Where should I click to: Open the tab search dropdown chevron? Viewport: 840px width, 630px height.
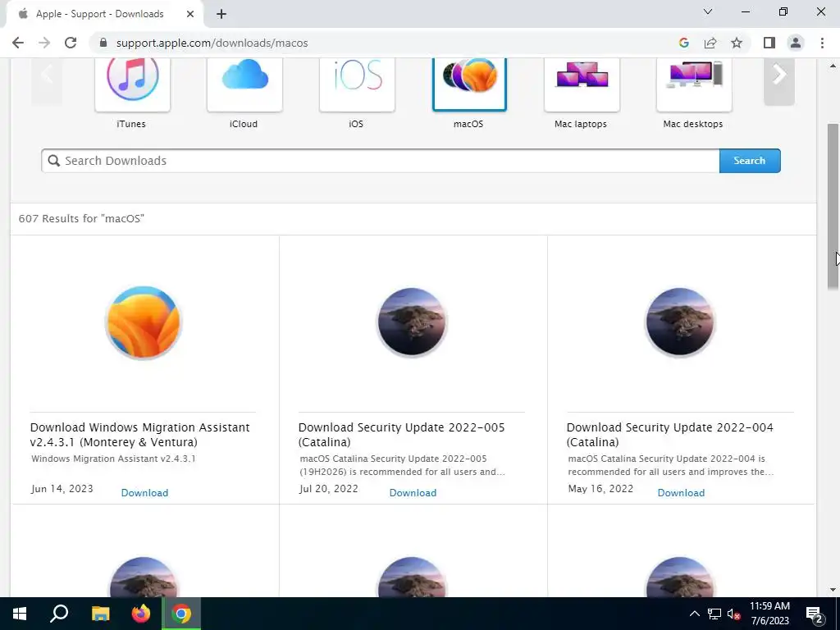click(x=708, y=11)
